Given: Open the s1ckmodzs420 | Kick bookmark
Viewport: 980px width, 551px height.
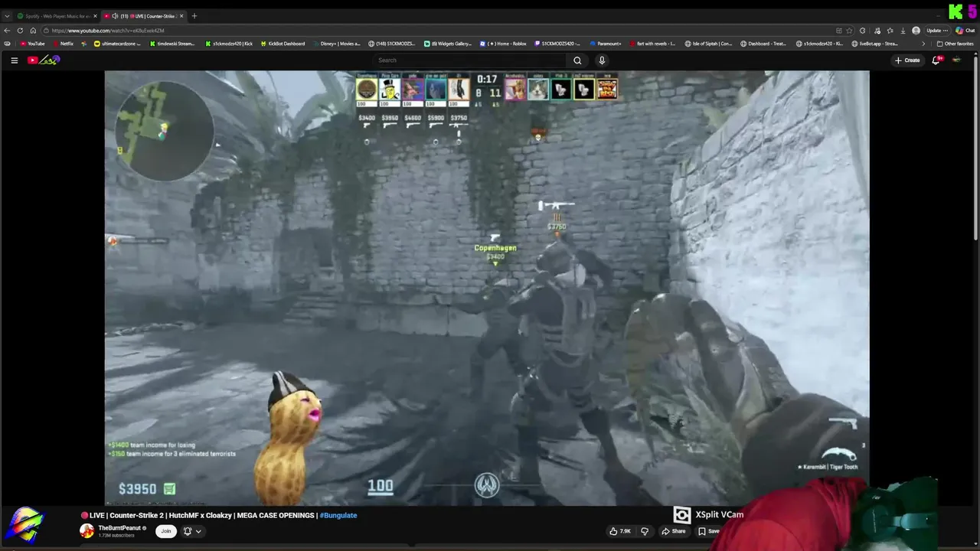Looking at the screenshot, I should pyautogui.click(x=228, y=44).
